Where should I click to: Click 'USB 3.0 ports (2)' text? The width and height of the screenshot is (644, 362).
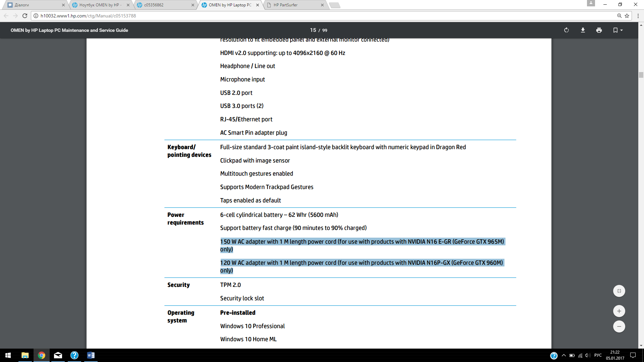tap(242, 106)
